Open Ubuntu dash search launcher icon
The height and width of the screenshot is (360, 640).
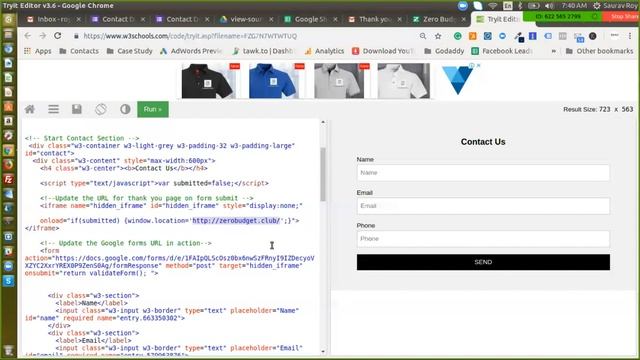(x=9, y=19)
